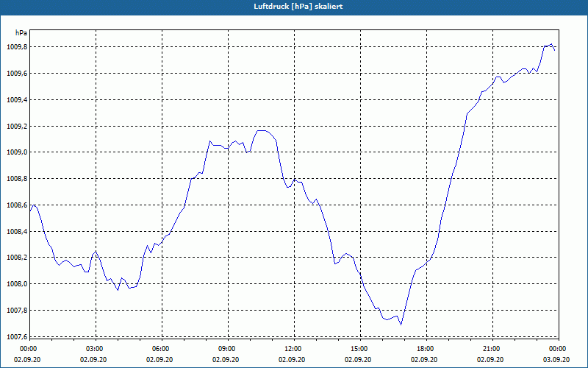
Task: Click the 00:00 label above 03.09.20
Action: pos(557,349)
